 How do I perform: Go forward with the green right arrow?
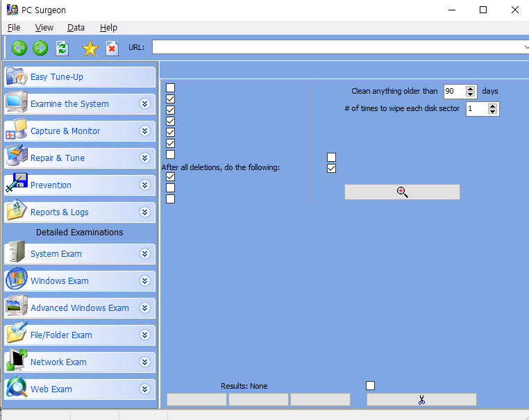point(40,48)
